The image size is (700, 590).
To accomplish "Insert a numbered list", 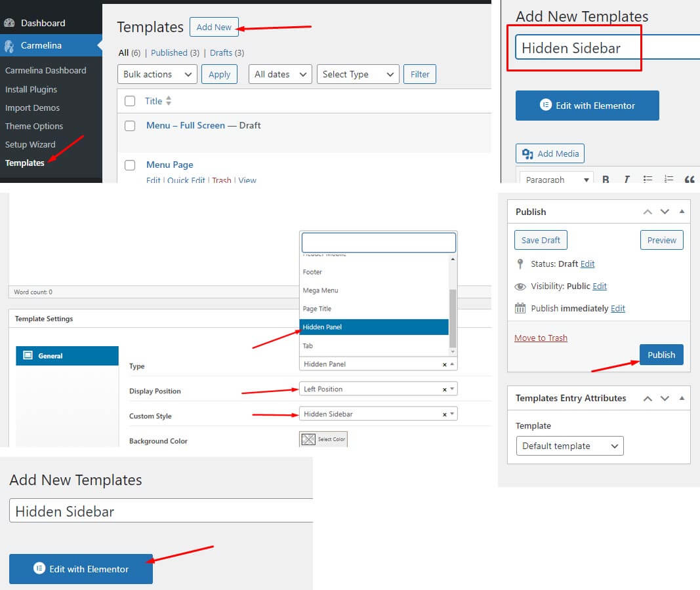I will (669, 179).
